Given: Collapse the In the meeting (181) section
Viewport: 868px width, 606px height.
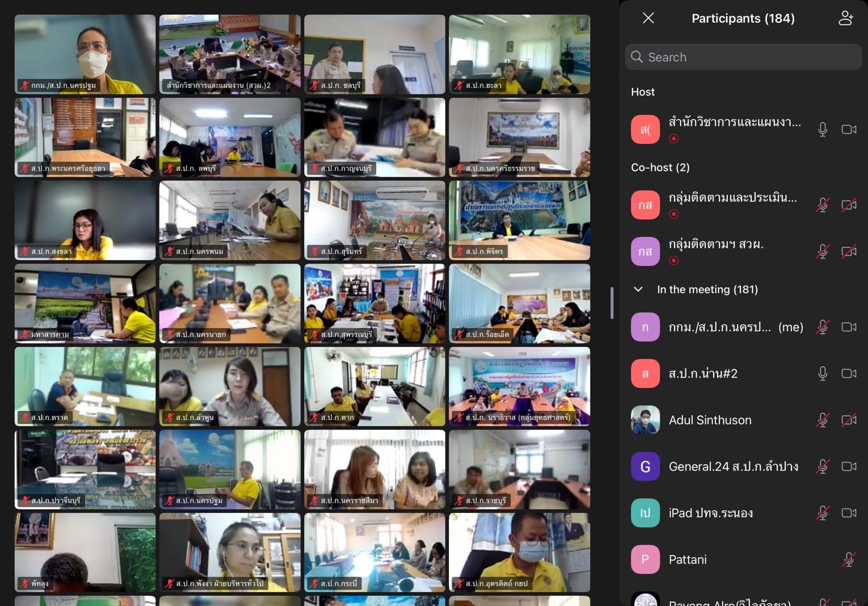Looking at the screenshot, I should [x=638, y=290].
